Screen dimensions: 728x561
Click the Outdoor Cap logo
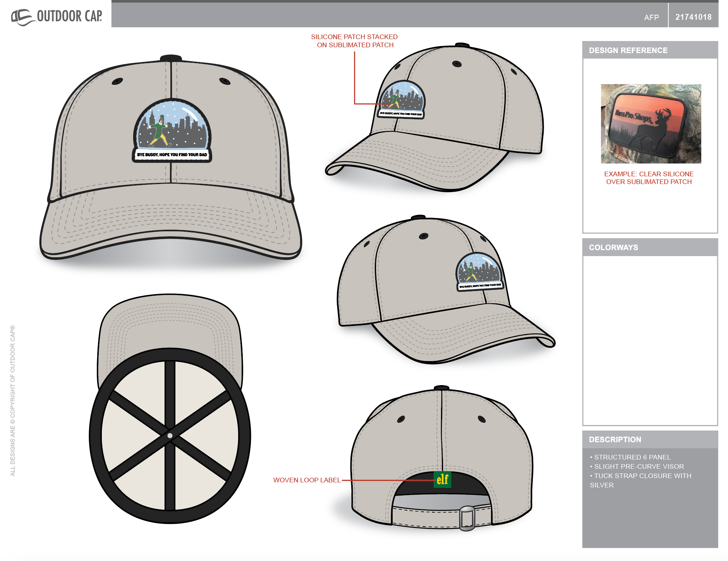point(57,17)
